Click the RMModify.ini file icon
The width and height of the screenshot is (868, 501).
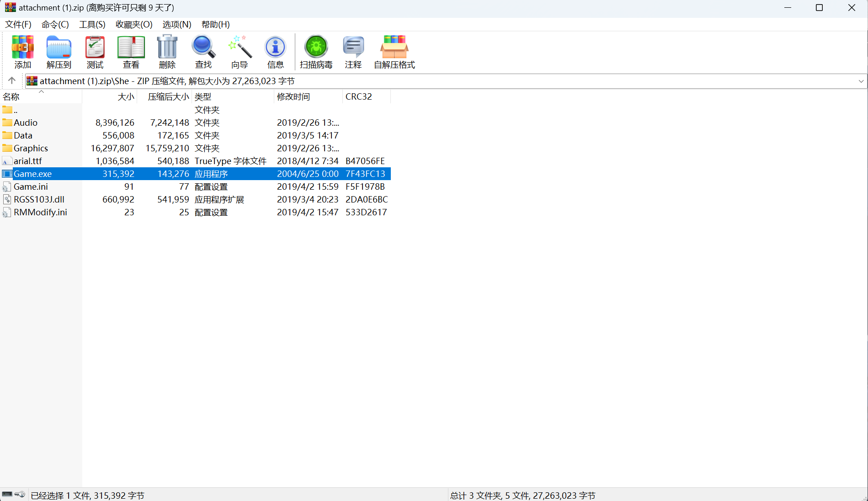7,212
